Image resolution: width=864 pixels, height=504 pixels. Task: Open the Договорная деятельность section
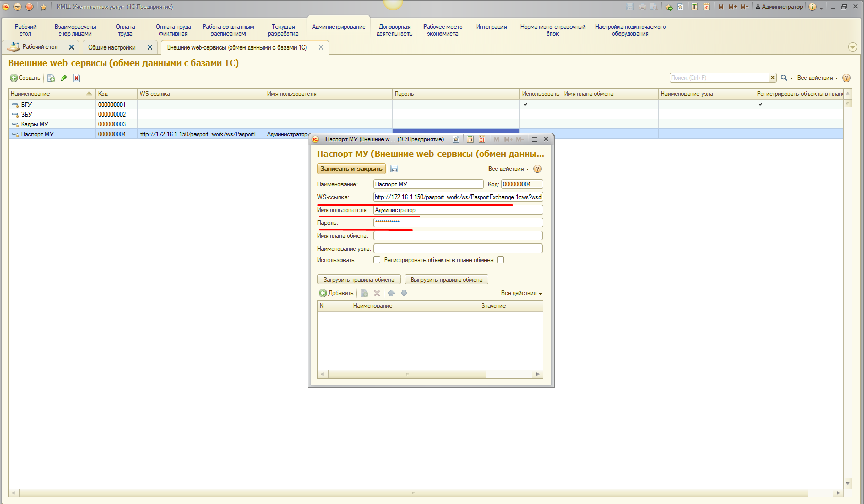394,30
